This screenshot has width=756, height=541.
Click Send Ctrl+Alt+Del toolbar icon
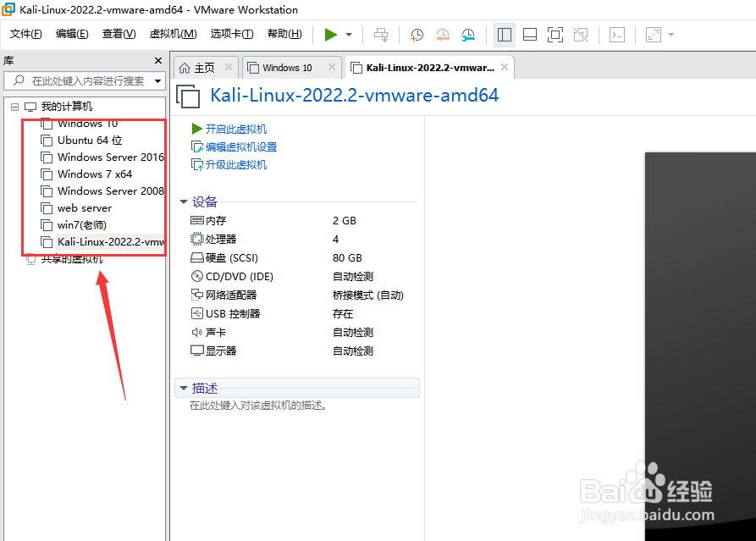coord(381,35)
